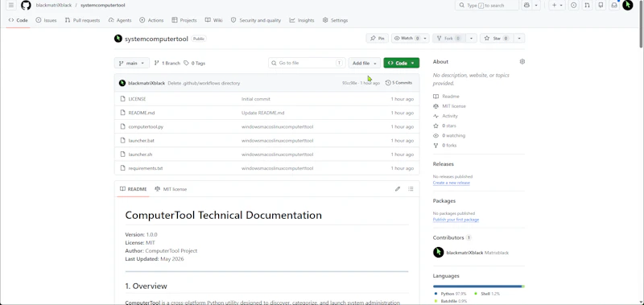This screenshot has width=644, height=305.
Task: Open the Initial commit message link
Action: 256,99
